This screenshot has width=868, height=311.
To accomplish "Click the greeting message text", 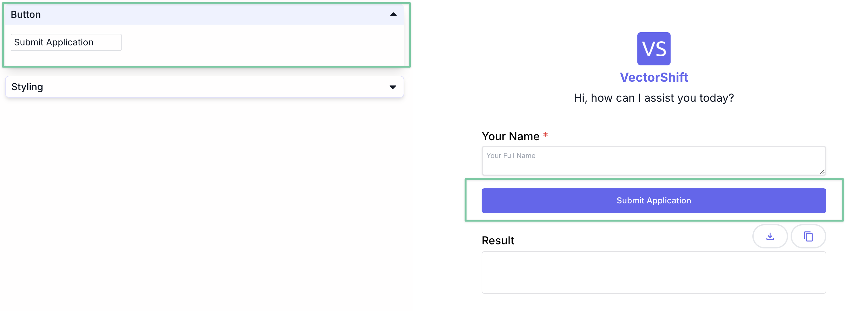I will point(653,98).
